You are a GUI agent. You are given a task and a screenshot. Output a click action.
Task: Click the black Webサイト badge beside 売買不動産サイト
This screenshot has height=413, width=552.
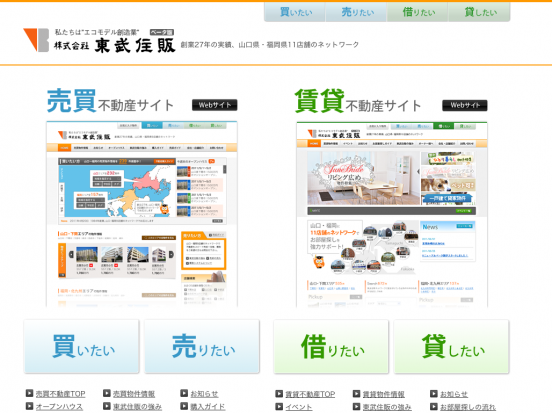(x=214, y=105)
